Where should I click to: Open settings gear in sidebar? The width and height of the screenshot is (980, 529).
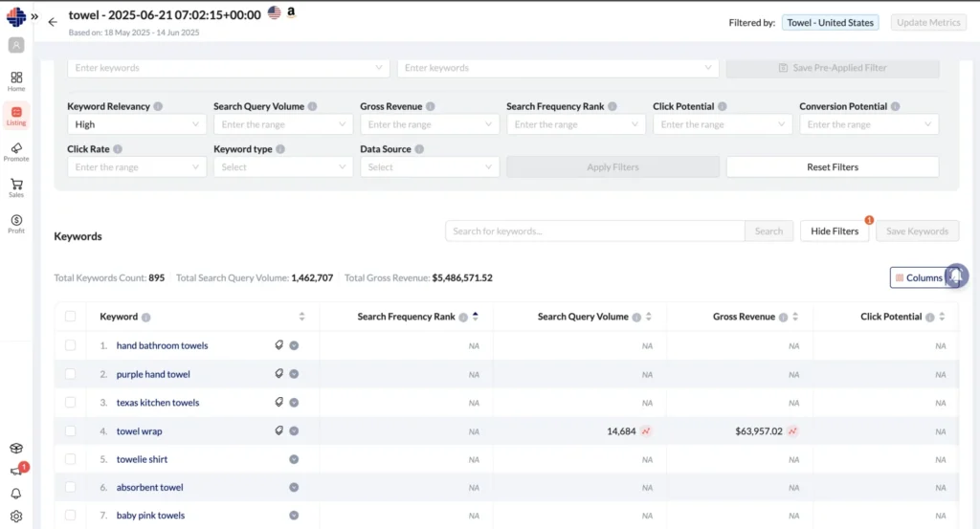pos(16,517)
